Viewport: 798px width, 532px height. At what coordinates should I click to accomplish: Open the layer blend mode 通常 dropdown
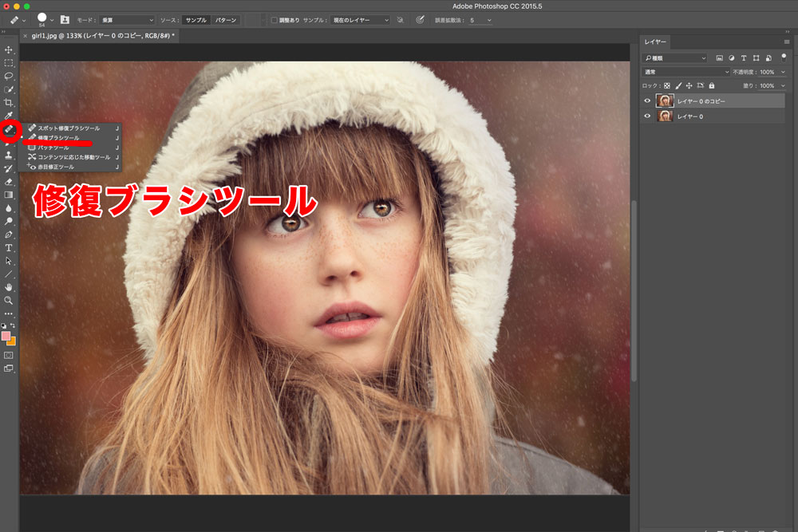686,72
